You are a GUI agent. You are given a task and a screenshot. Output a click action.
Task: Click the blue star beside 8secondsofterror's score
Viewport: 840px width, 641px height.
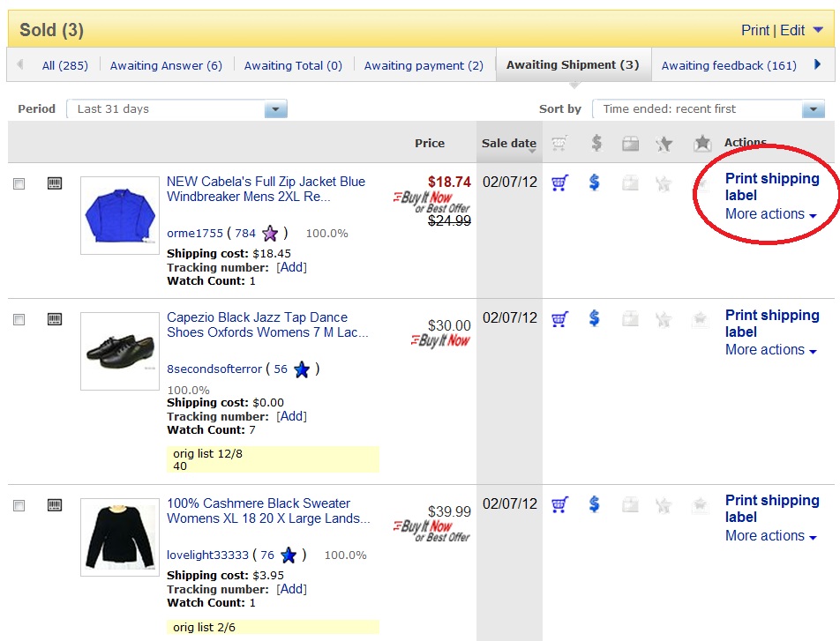[302, 369]
